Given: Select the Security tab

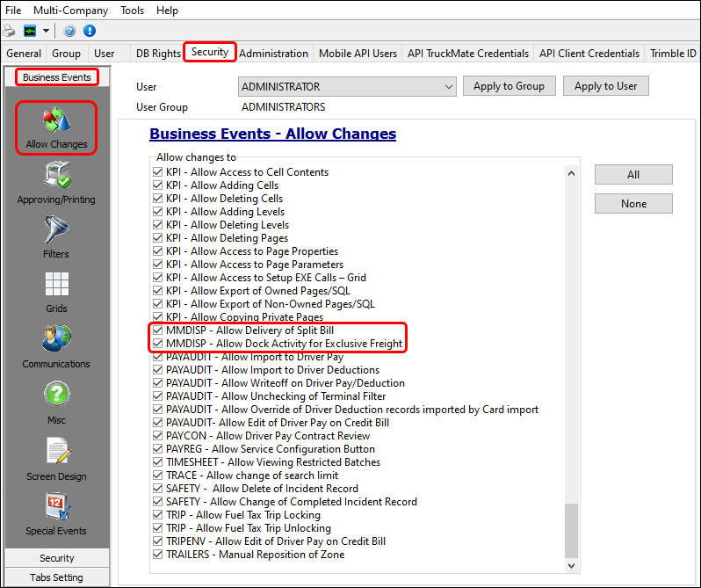Looking at the screenshot, I should (x=210, y=52).
